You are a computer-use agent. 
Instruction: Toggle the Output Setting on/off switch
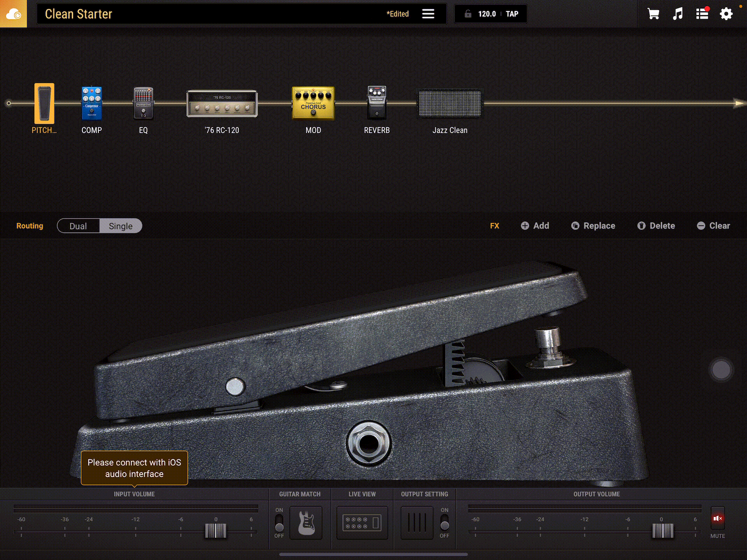pos(444,523)
